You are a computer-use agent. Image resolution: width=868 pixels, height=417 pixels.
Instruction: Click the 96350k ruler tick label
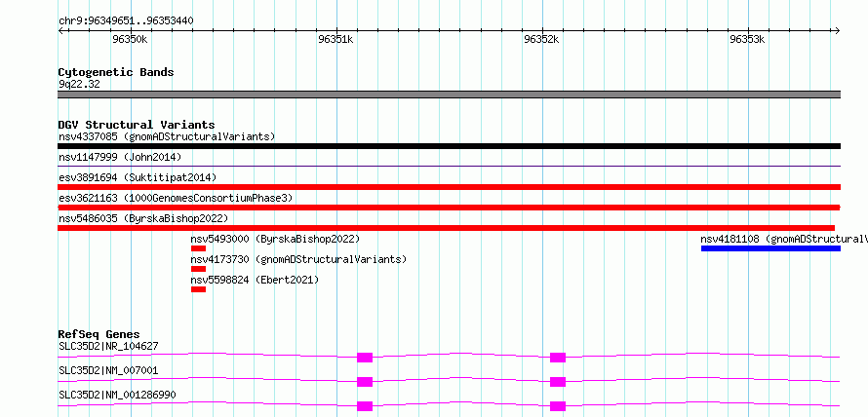130,39
